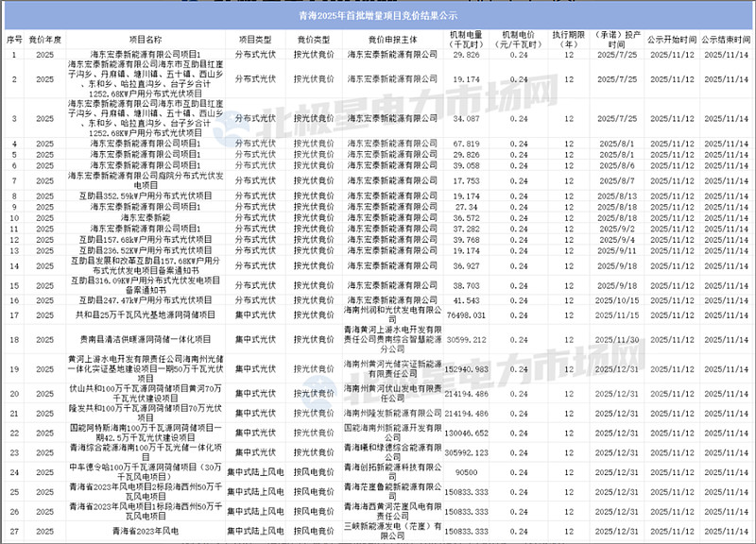Select the short project name 海东宏泰新能 in row 10

(146, 218)
